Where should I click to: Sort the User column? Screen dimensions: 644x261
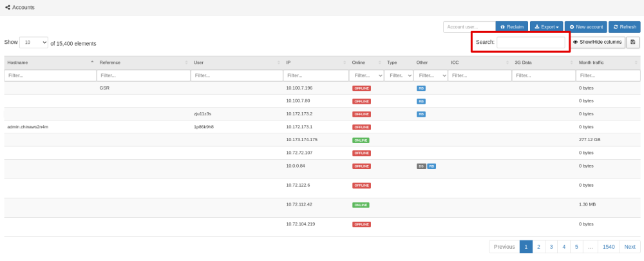click(279, 63)
